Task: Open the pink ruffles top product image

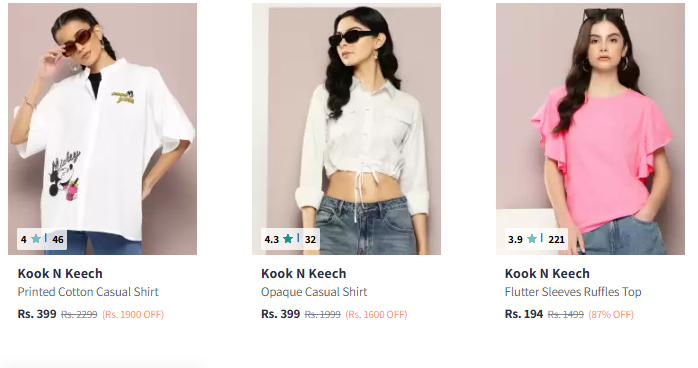Action: point(590,129)
